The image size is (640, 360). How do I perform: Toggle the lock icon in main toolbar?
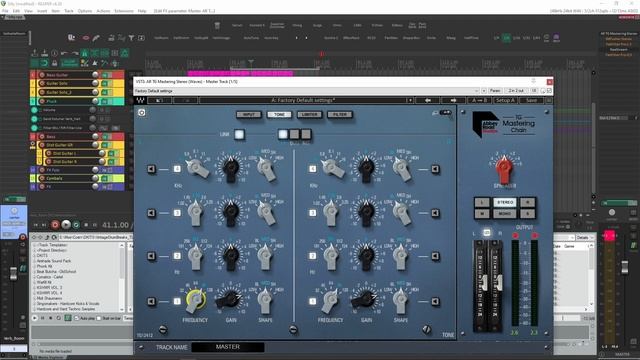tap(54, 63)
